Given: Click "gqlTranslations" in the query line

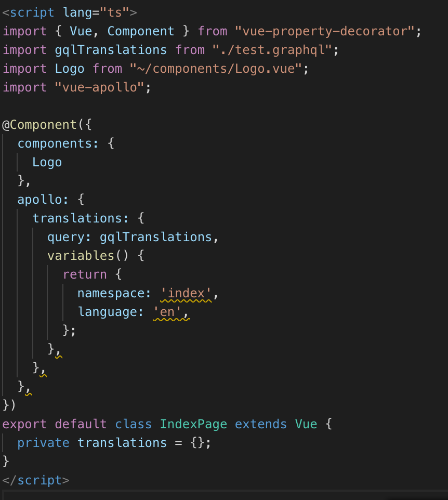Looking at the screenshot, I should tap(156, 237).
